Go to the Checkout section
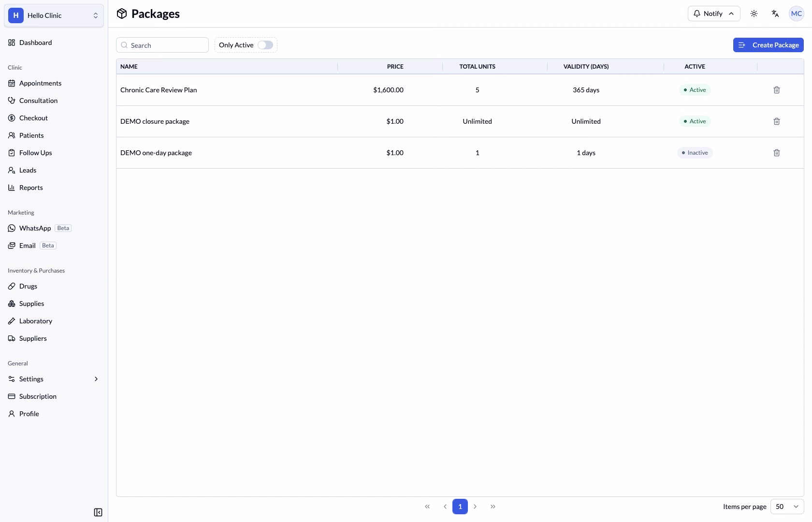 tap(54, 118)
